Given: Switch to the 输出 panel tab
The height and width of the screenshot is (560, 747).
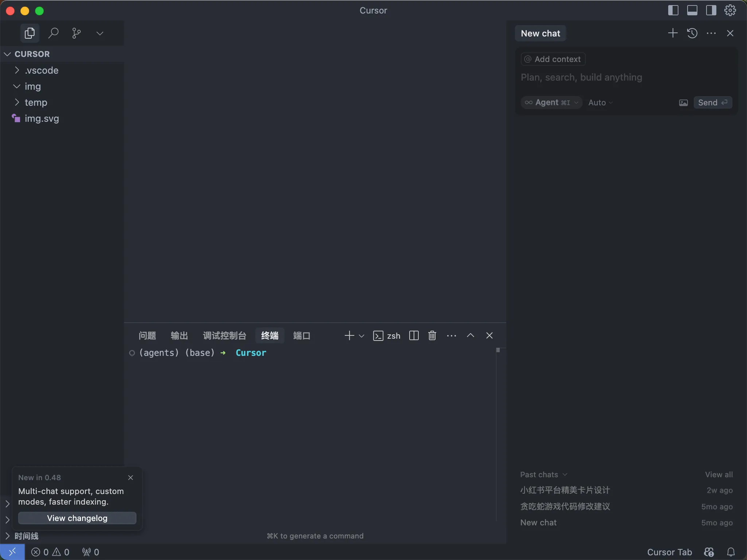Looking at the screenshot, I should click(x=179, y=335).
